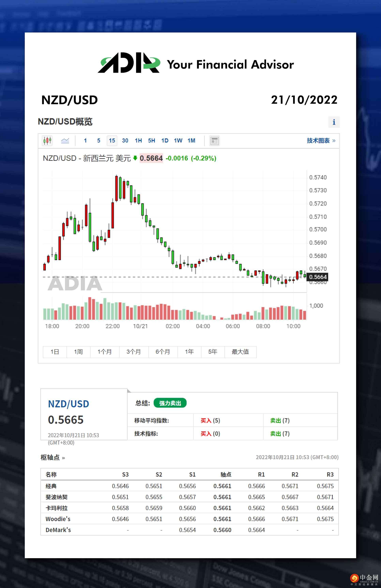
Task: Select the 5H chart interval
Action: point(151,141)
